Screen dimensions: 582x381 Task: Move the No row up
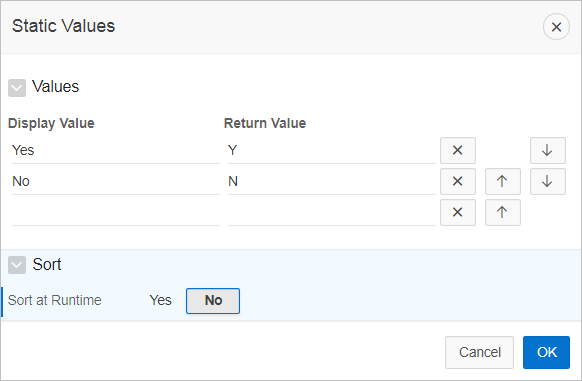pos(503,181)
